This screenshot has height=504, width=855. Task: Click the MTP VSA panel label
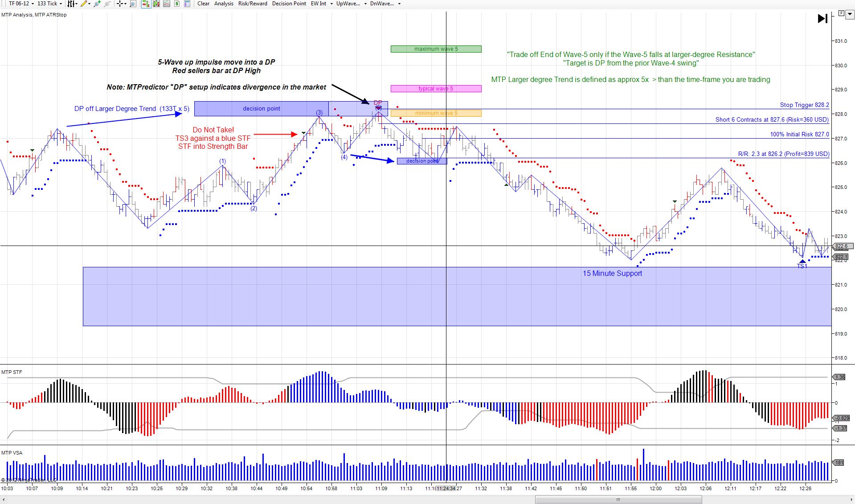[12, 453]
